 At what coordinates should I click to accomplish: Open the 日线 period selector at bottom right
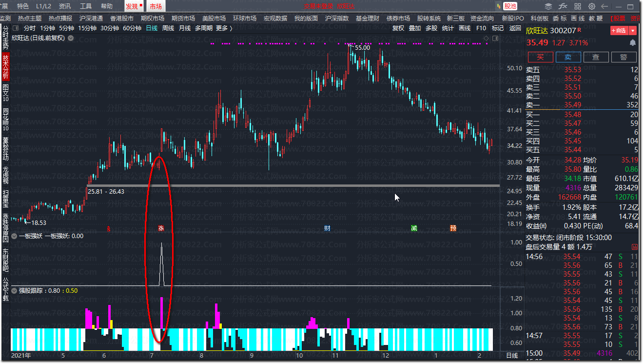[x=512, y=355]
